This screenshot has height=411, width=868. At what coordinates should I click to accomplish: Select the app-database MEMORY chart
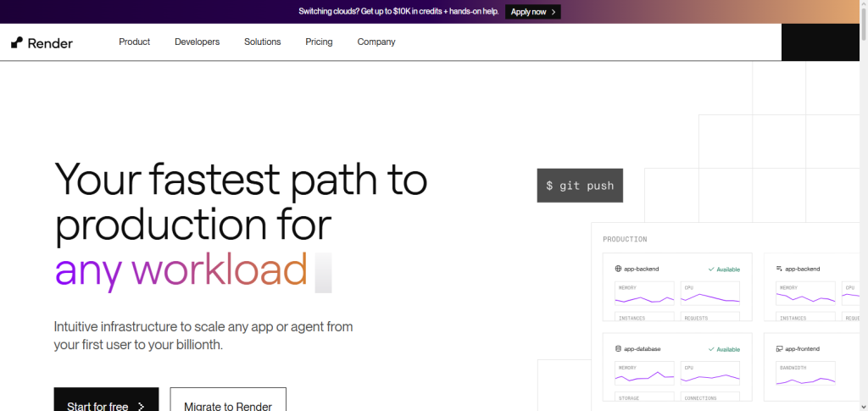(x=644, y=374)
